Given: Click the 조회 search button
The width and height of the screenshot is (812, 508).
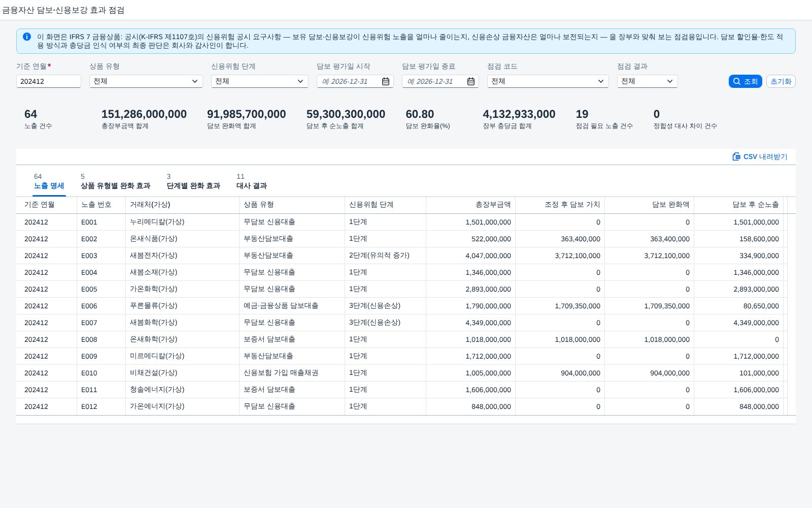Looking at the screenshot, I should click(x=745, y=81).
